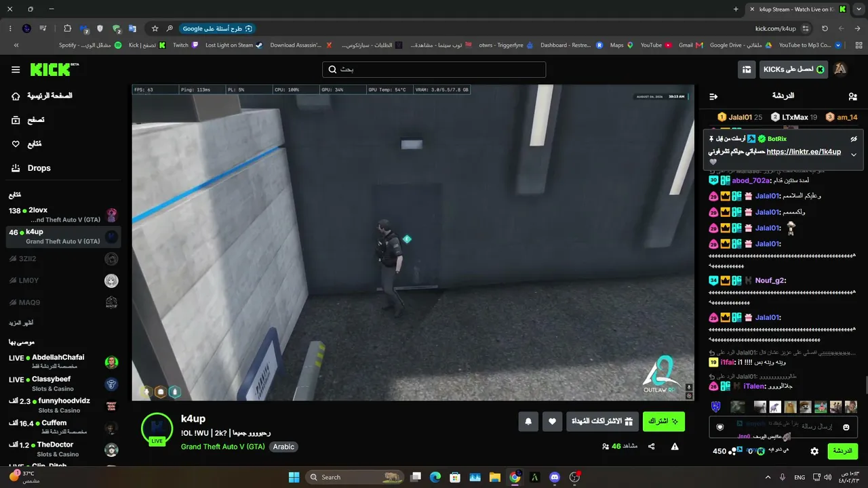Open the Kick sidebar hamburger menu
Screen dimensions: 868x488
16,70
